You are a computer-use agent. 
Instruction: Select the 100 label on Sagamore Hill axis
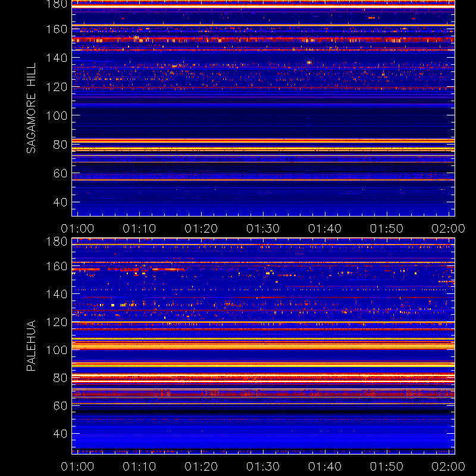57,115
